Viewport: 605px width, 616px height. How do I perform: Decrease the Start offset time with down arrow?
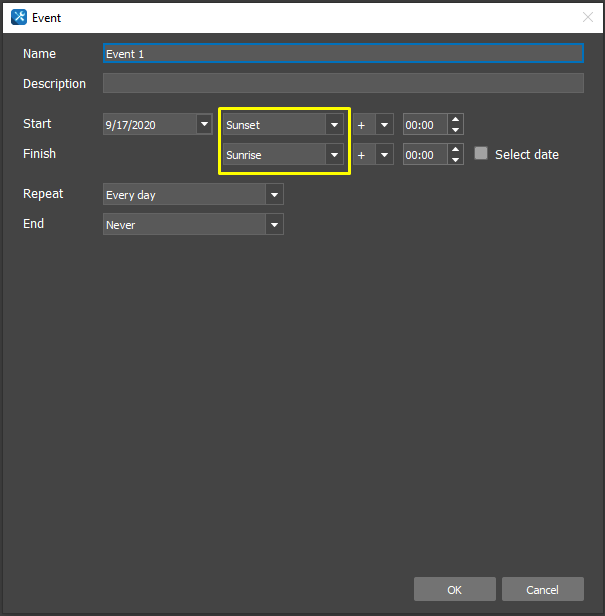tap(456, 130)
